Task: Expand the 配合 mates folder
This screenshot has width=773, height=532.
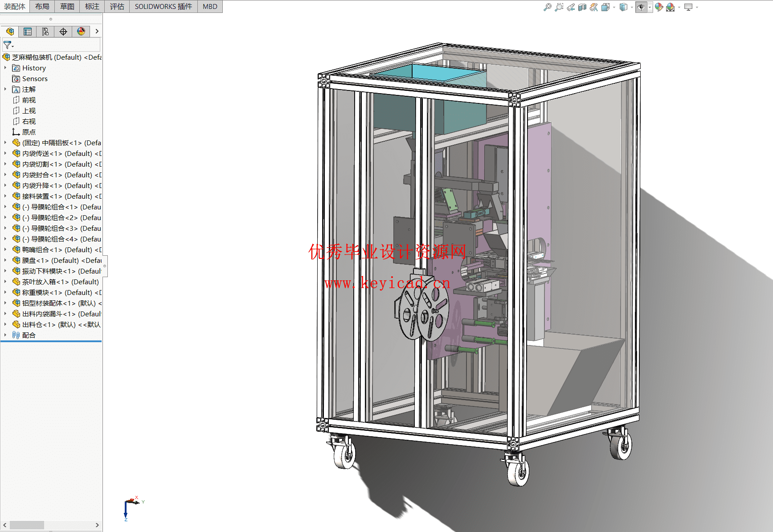Action: tap(5, 335)
